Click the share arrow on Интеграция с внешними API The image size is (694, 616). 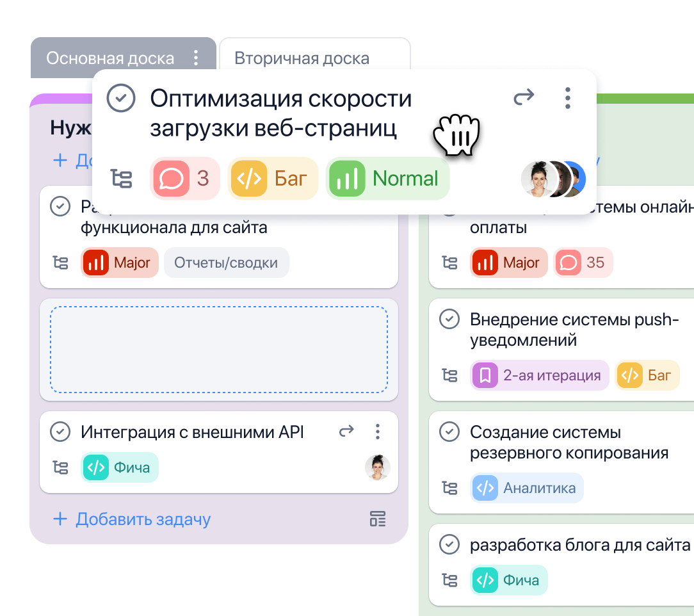(x=346, y=432)
